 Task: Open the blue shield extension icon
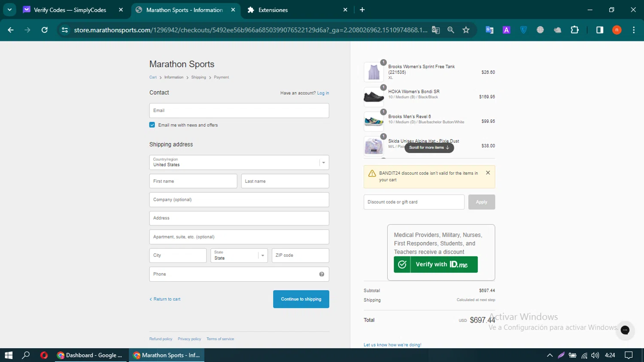tap(523, 30)
